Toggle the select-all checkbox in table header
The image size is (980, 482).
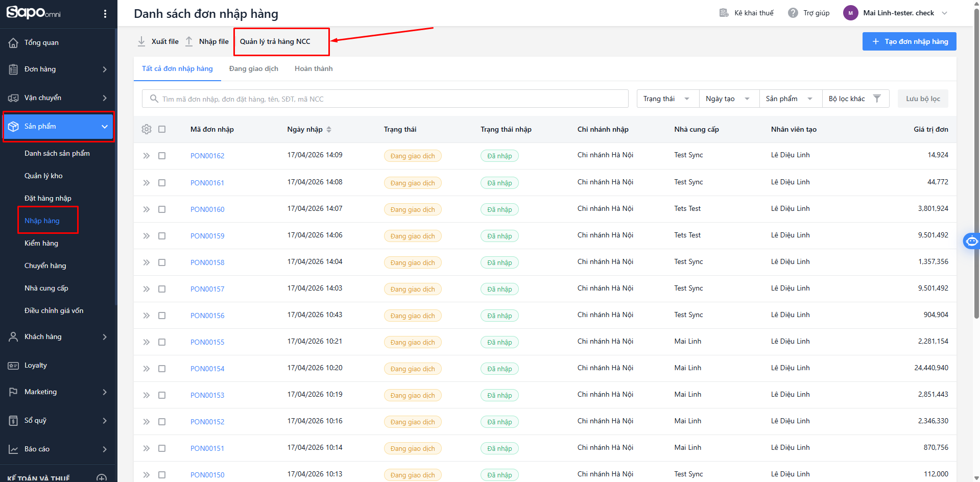162,129
